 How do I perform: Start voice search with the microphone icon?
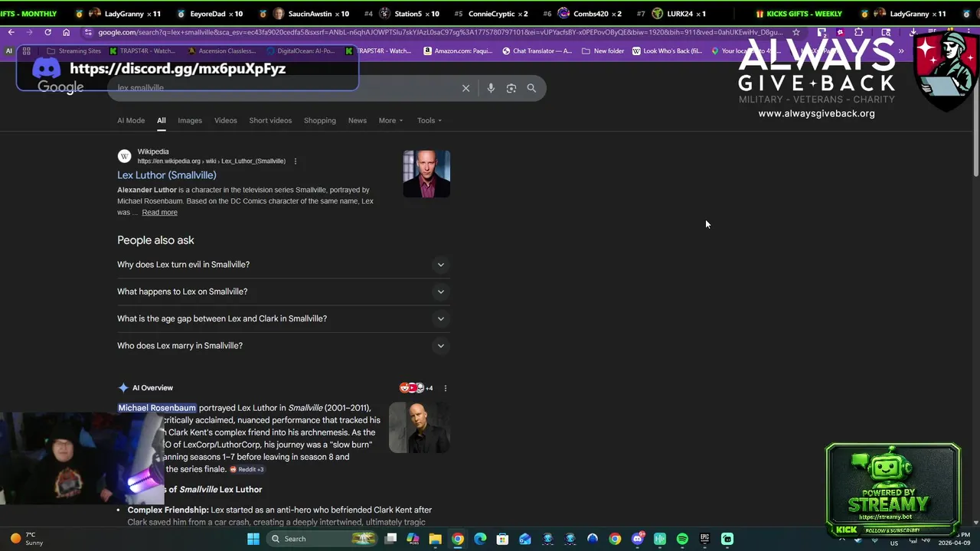click(491, 88)
